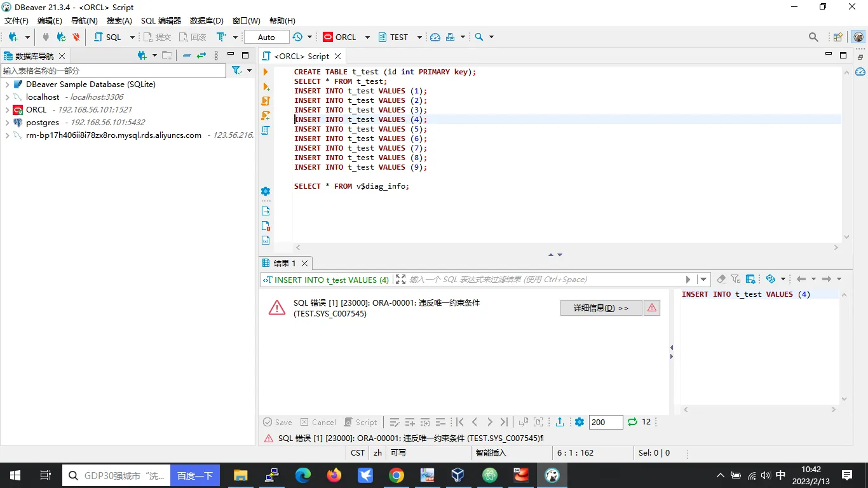Click the 百度一下 taskbar search button
Screen dimensions: 868x488
194,475
